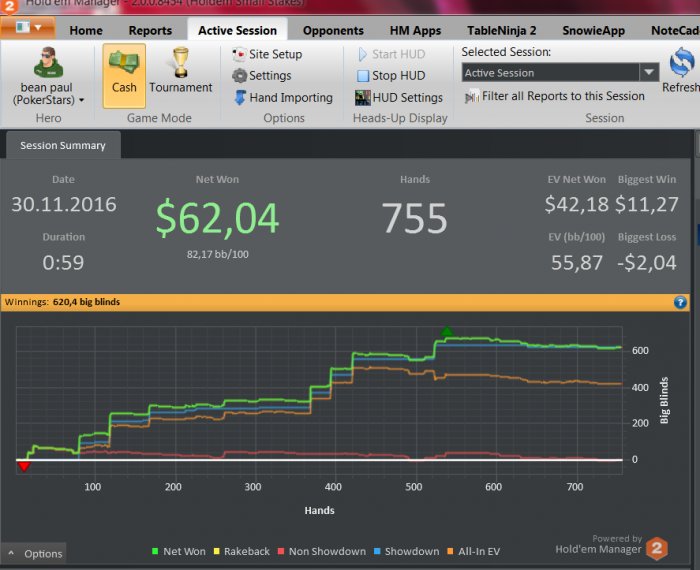
Task: Click the Hold'em Manager 2 logo
Action: 657,548
